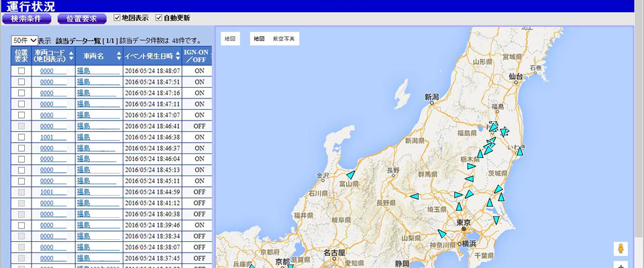Click the vehicle marker east of Tokyo
The image size is (644, 268).
click(496, 219)
